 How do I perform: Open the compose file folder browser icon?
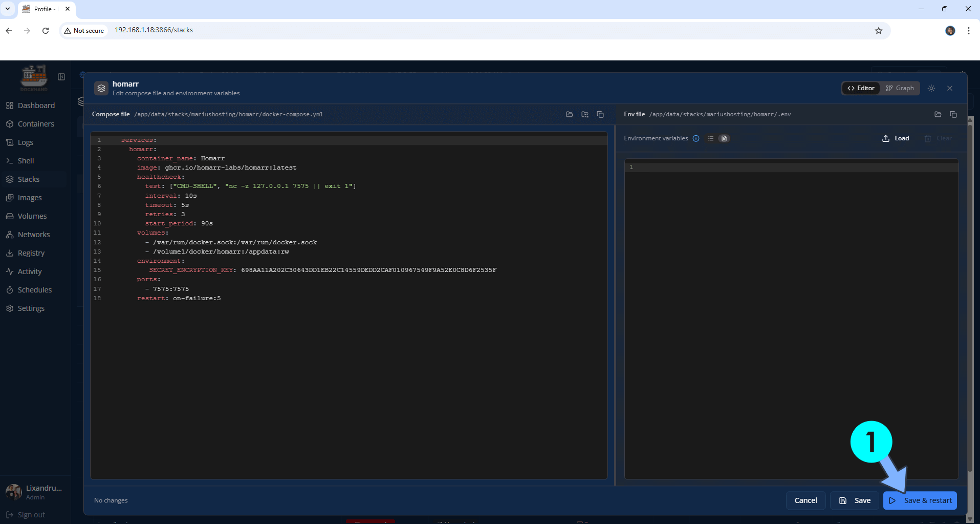point(569,114)
